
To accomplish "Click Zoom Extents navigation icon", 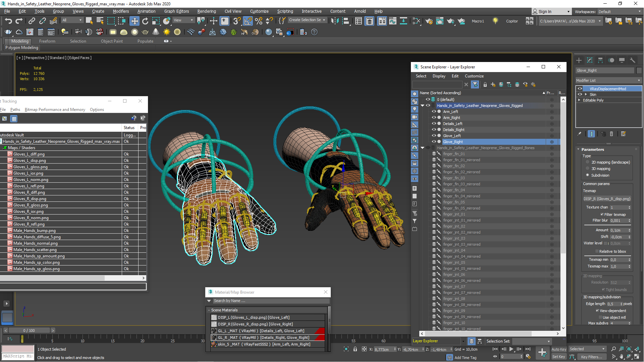I will click(x=629, y=349).
